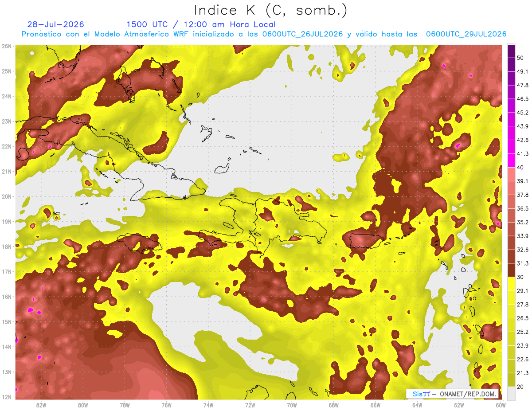Click the "31.3" colorbar label
Viewport: 532px width, 411px height.
[522, 263]
